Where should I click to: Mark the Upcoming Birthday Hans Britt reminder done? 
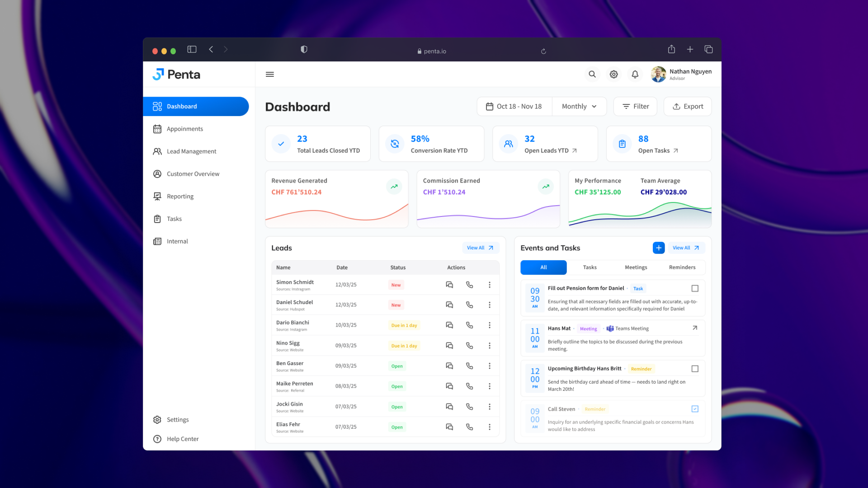695,368
